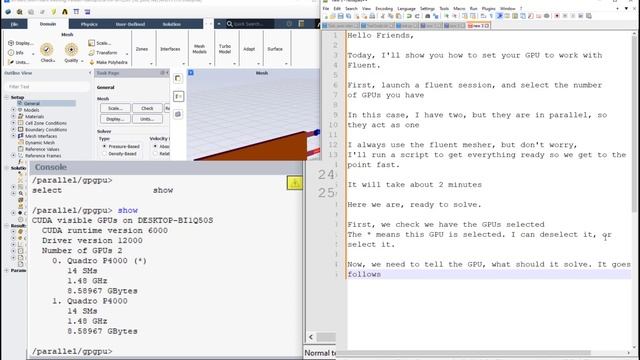Viewport: 640px width, 360px height.
Task: Click the Scale icon in Mesh ribbon
Action: 92,43
